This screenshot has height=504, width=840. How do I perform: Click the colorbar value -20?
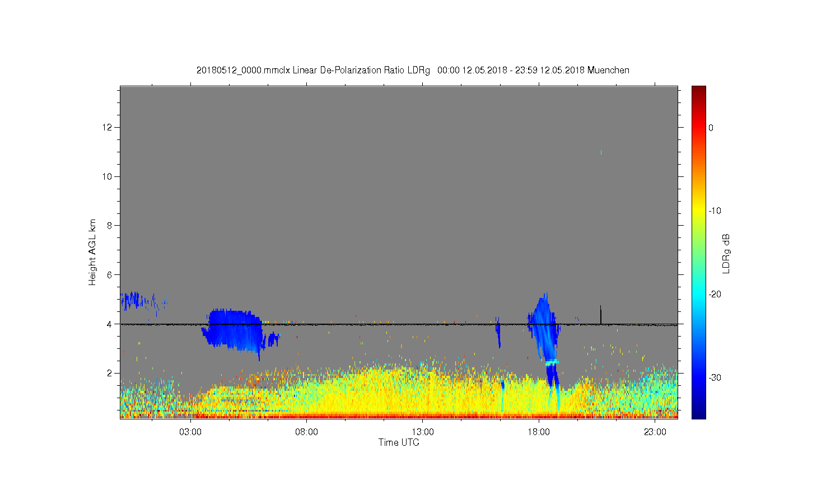[x=715, y=295]
